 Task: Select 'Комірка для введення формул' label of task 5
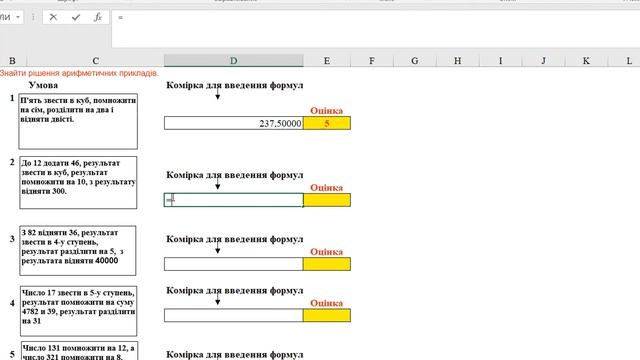235,355
